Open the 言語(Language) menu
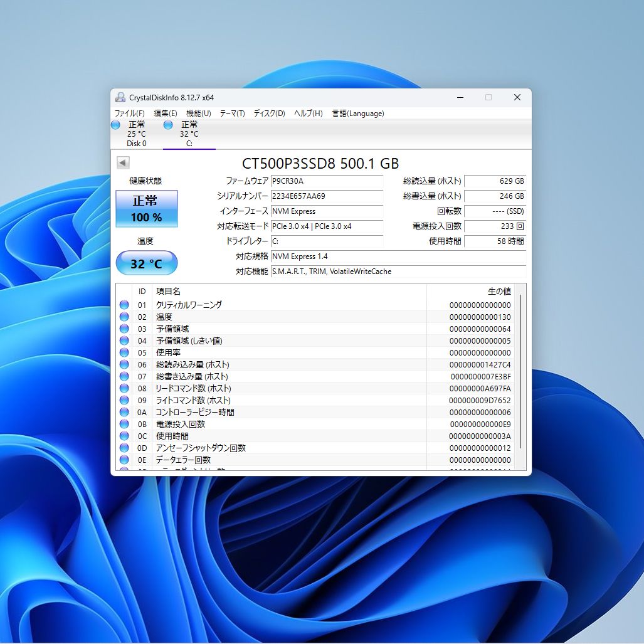 pyautogui.click(x=358, y=113)
